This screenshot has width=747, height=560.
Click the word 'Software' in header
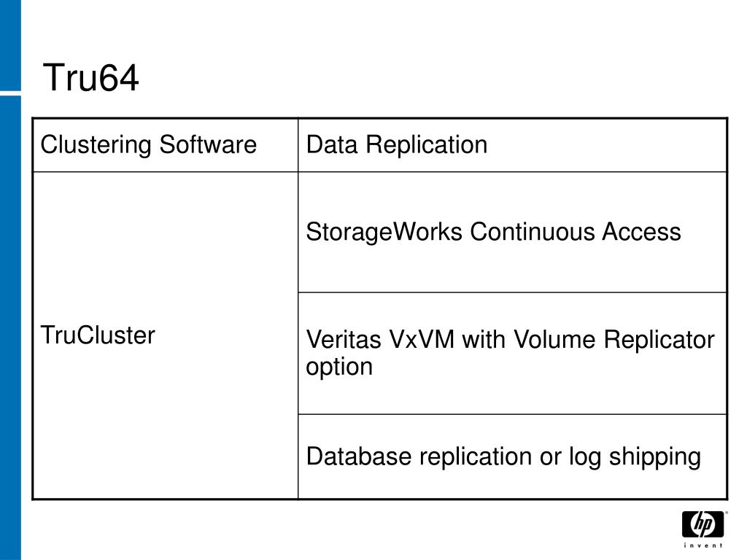coord(208,144)
